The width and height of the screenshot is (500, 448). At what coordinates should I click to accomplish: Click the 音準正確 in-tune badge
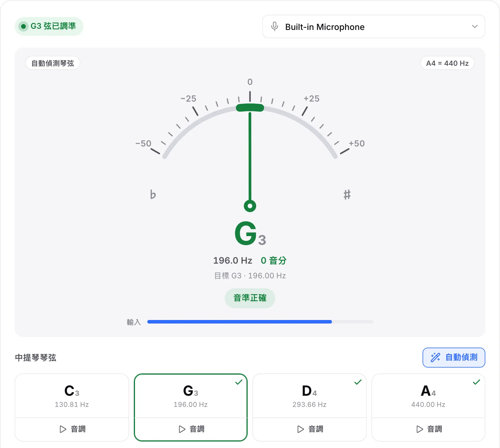point(250,298)
